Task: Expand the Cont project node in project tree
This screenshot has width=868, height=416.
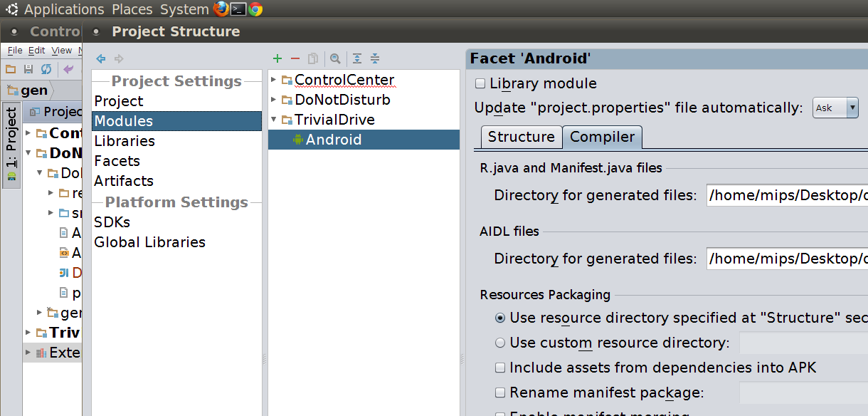Action: tap(28, 133)
